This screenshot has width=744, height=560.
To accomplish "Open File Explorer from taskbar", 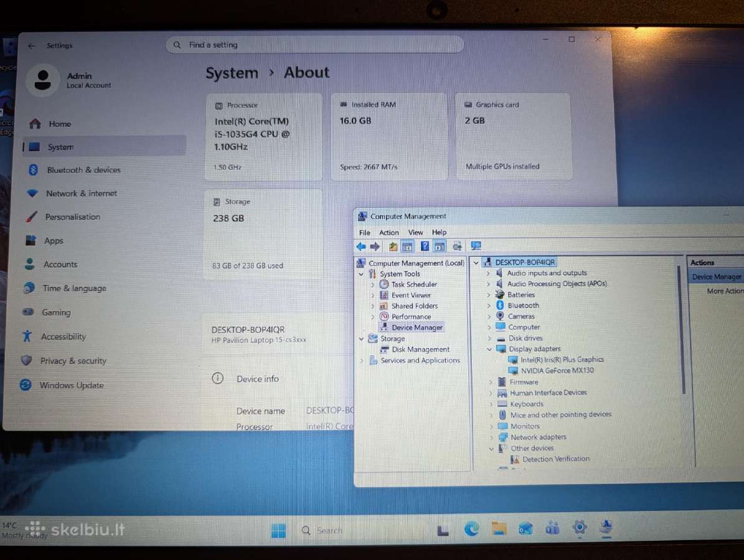I will [499, 528].
